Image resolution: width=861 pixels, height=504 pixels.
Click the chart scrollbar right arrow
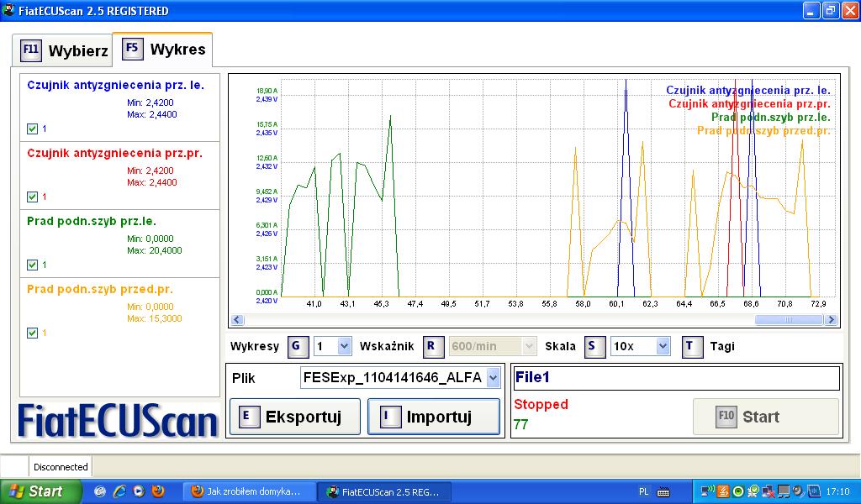point(831,320)
